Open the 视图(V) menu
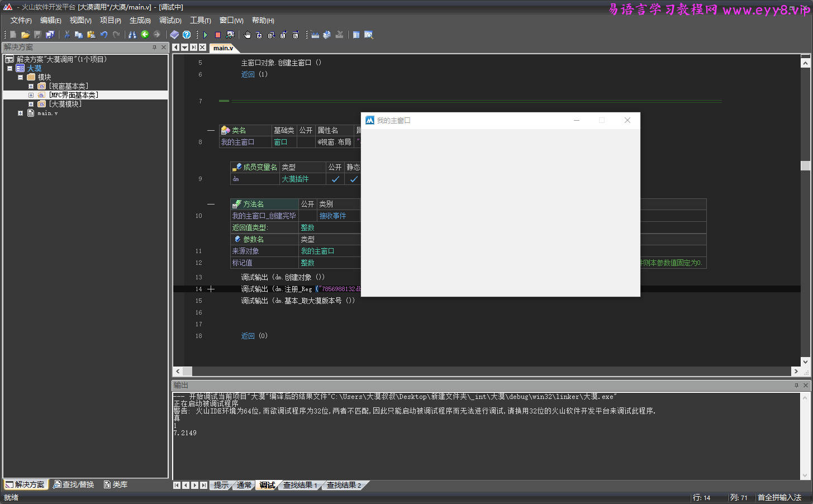Image resolution: width=813 pixels, height=504 pixels. coord(80,20)
